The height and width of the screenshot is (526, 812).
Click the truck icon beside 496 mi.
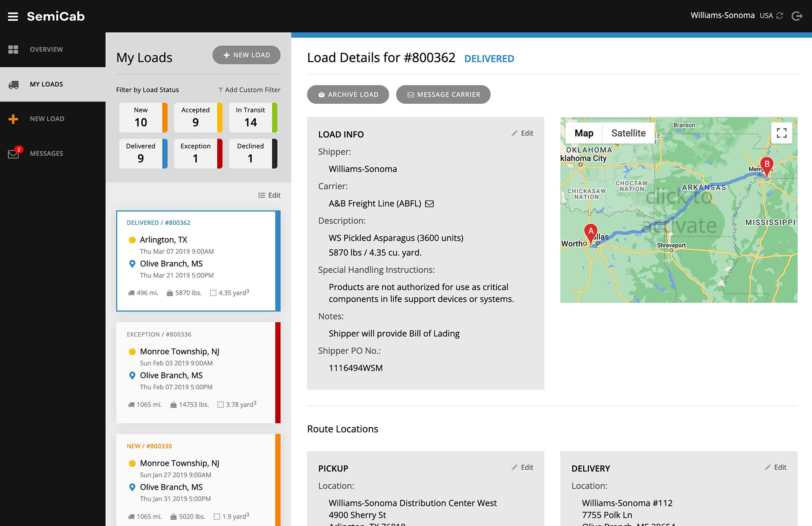(x=132, y=293)
